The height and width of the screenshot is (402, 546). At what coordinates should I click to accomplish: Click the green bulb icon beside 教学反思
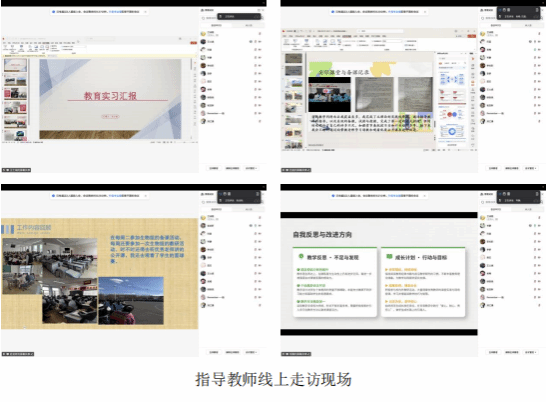[301, 256]
